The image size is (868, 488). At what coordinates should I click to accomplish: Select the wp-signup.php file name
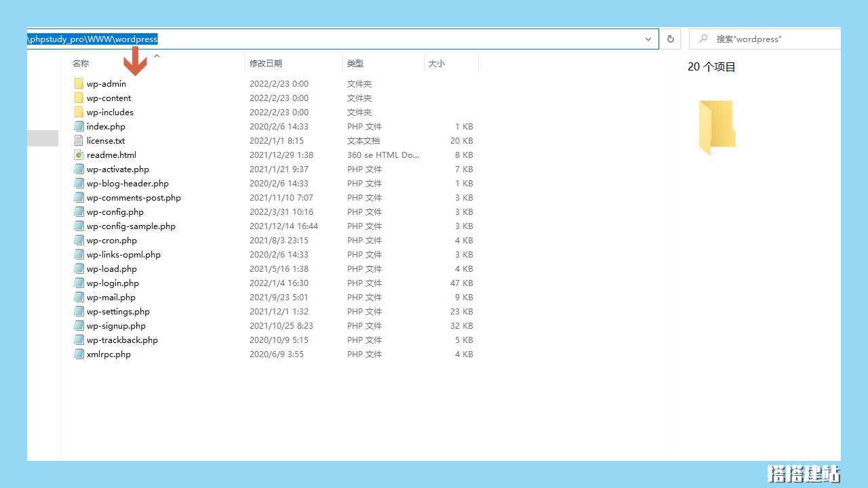point(116,326)
